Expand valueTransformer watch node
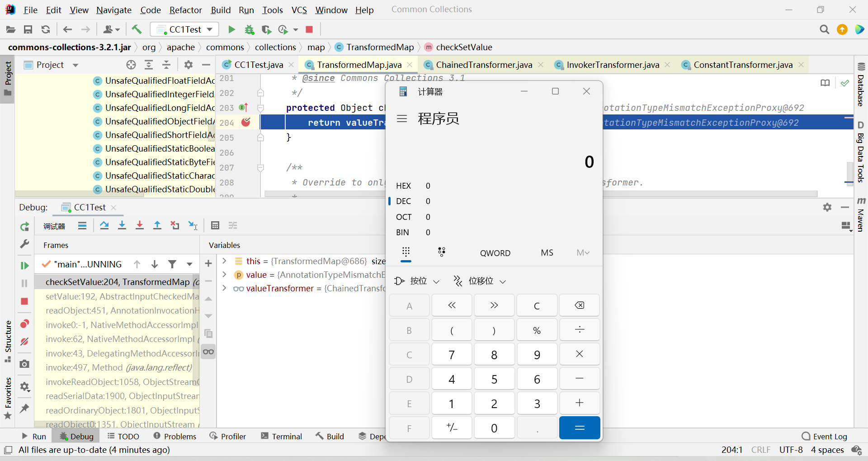 (224, 288)
